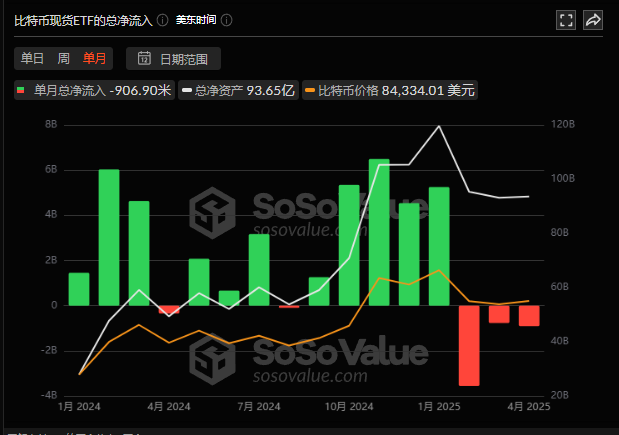
Task: Click the tallest green inflow bar
Action: click(x=379, y=232)
